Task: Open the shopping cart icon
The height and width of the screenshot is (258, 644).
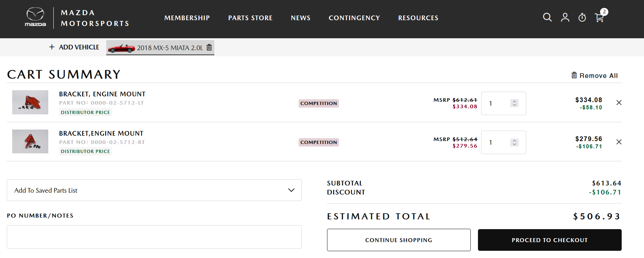Action: [600, 17]
